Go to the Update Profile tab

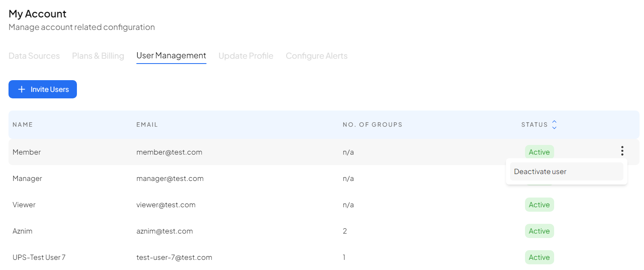coord(246,56)
